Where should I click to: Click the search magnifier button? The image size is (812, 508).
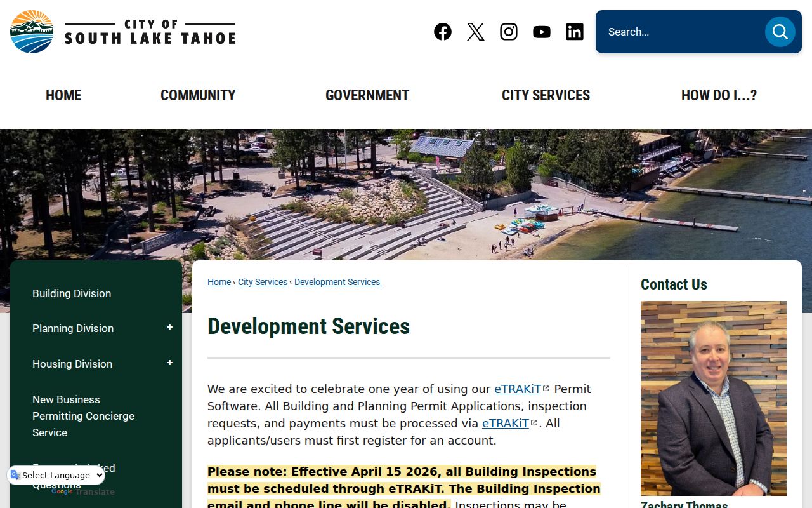780,32
